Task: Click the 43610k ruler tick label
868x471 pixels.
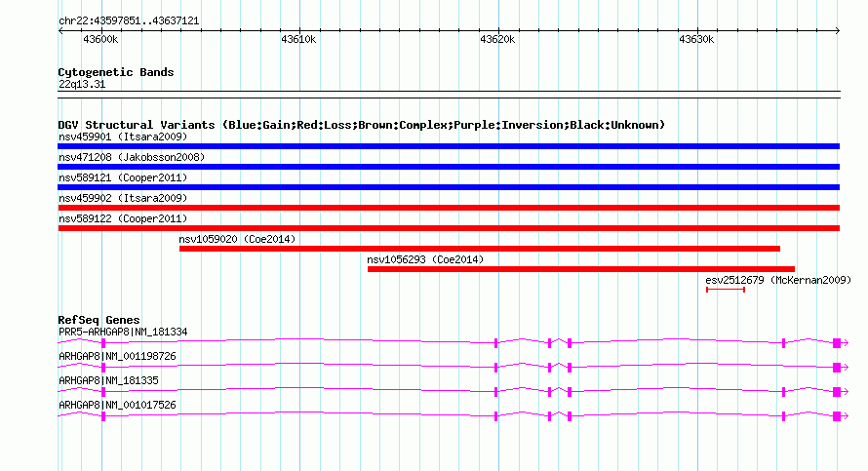Action: (x=299, y=39)
